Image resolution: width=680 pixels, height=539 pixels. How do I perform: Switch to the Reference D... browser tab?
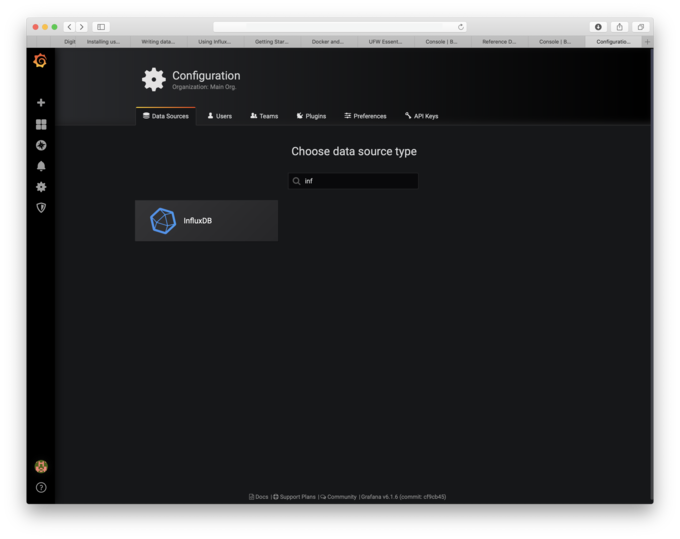[x=499, y=42]
